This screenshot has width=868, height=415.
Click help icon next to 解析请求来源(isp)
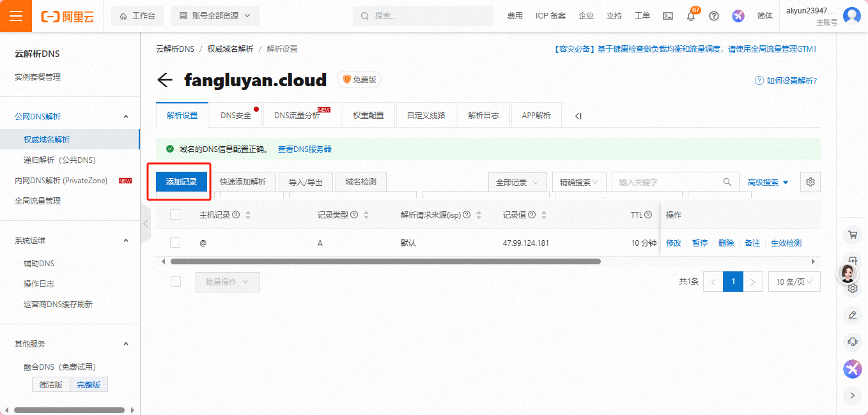[467, 215]
